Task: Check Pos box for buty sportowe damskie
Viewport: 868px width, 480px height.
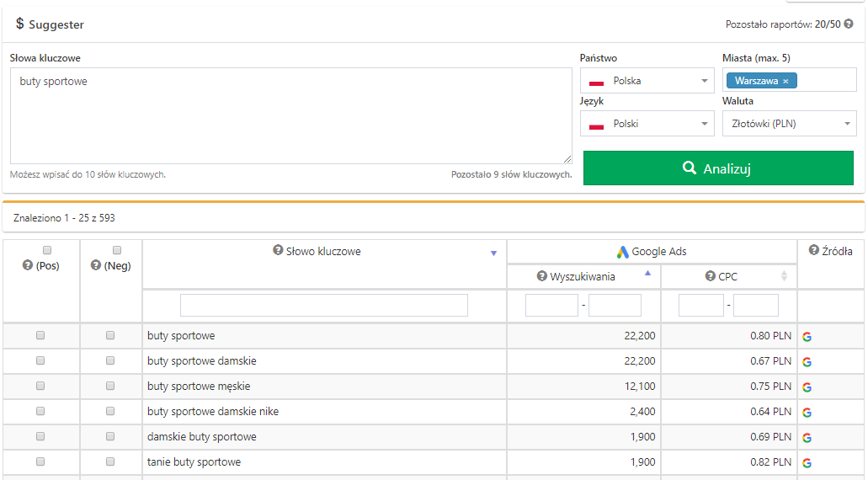Action: [x=40, y=361]
